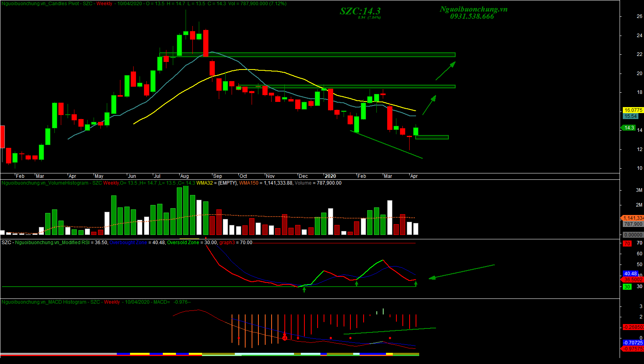
Task: Click the WMA32 = {EMPTY} readout
Action: point(217,183)
